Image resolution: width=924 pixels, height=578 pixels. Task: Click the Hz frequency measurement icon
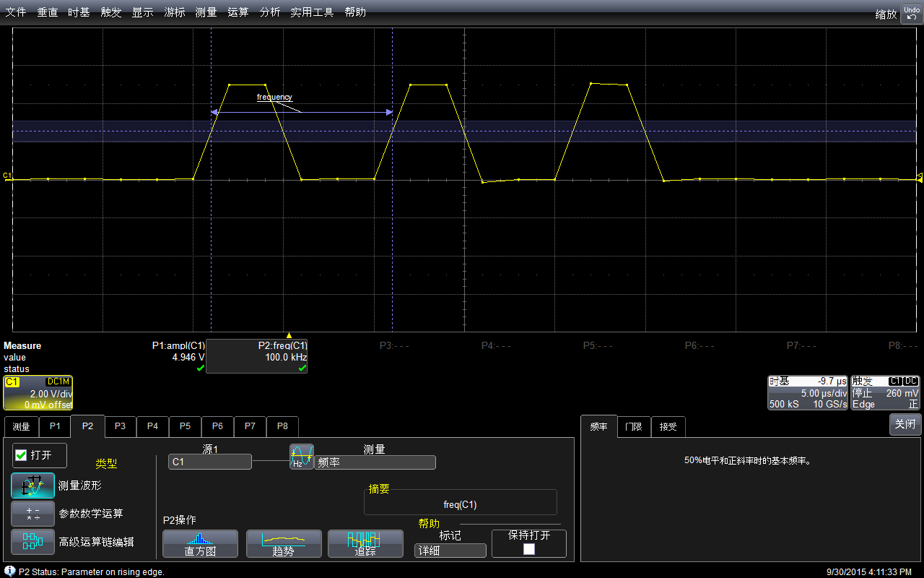(x=302, y=457)
